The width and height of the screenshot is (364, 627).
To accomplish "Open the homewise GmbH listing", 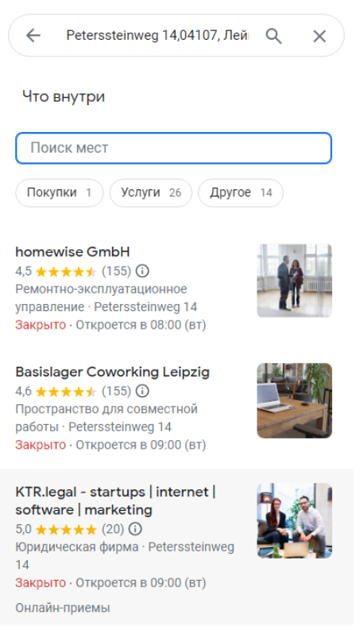I will tap(72, 251).
